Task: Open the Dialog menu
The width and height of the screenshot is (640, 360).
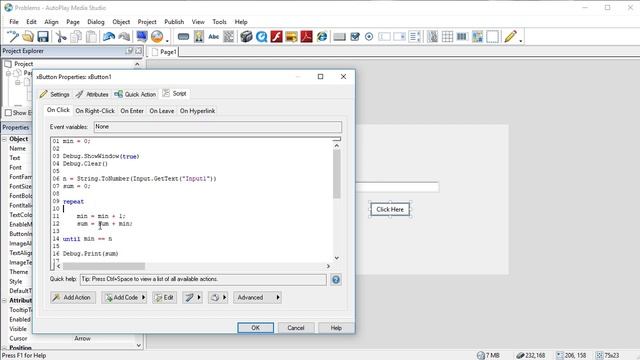Action: (x=96, y=22)
